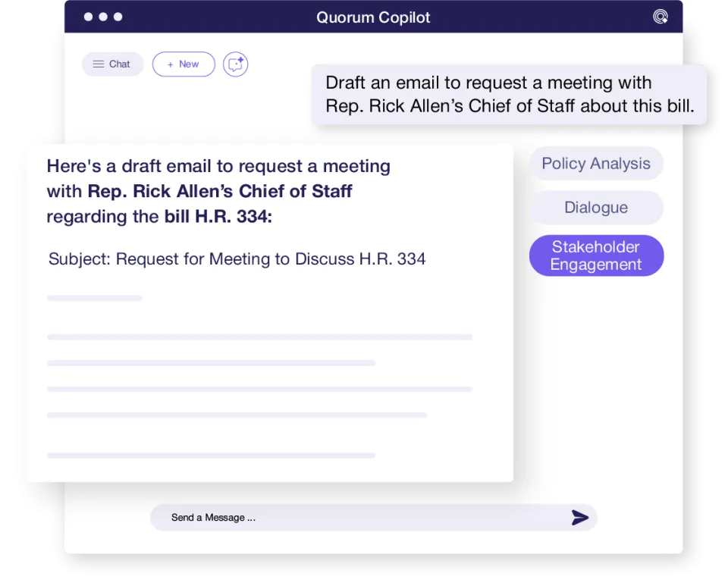
Task: Select the Dialogue option
Action: [x=596, y=208]
